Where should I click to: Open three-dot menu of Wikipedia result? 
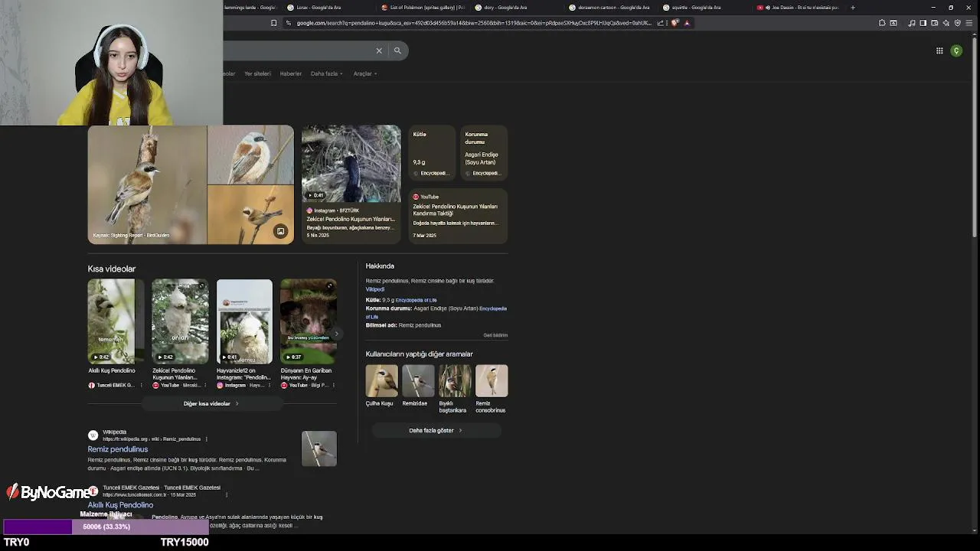click(206, 439)
